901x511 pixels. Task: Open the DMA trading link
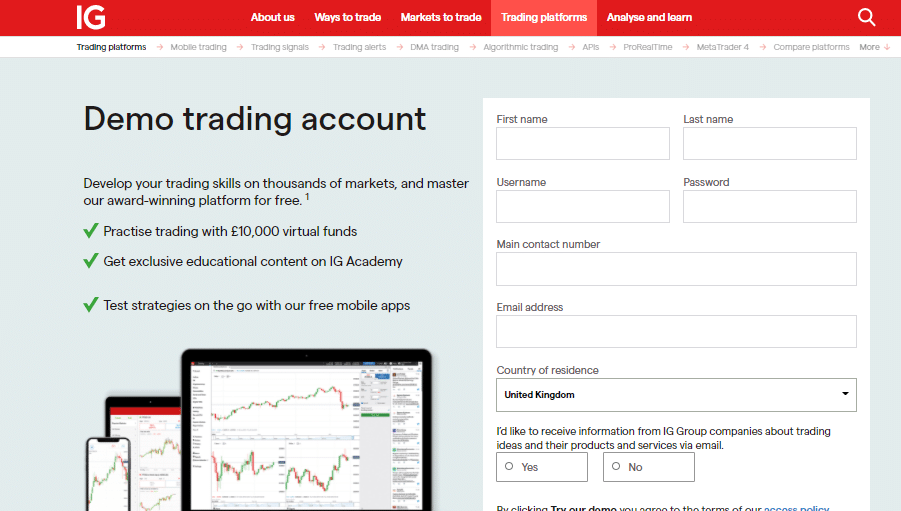click(x=434, y=47)
